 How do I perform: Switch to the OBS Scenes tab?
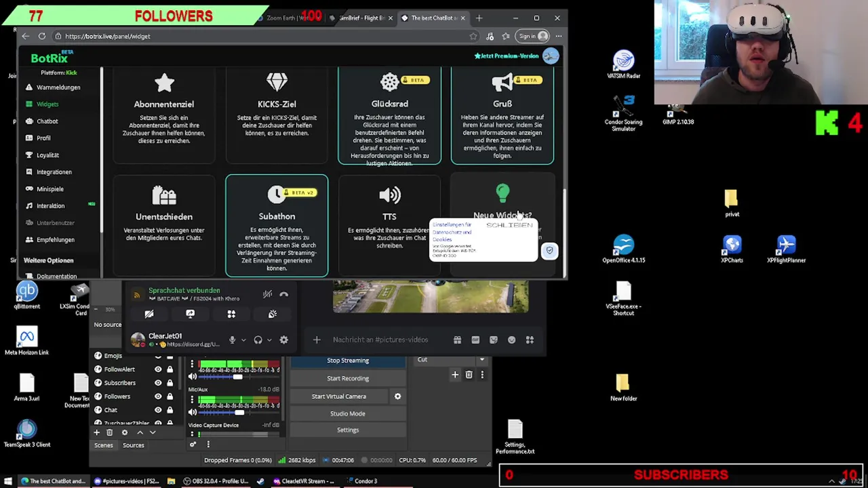103,445
